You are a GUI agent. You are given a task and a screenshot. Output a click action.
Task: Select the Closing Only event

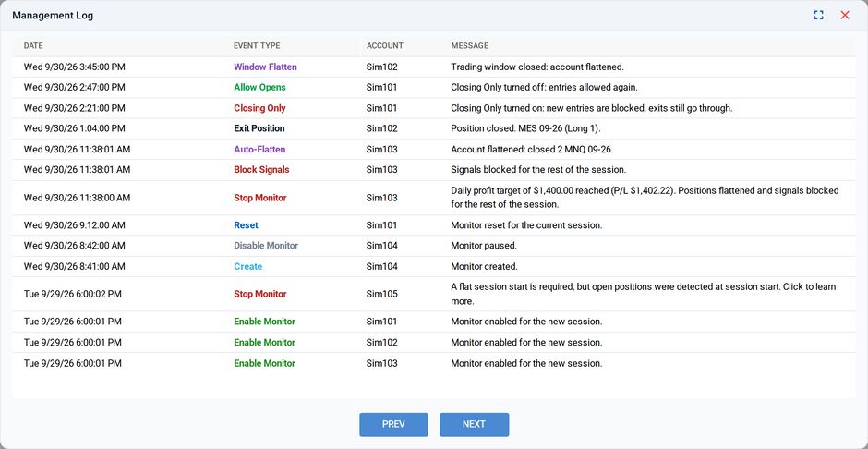pyautogui.click(x=259, y=108)
